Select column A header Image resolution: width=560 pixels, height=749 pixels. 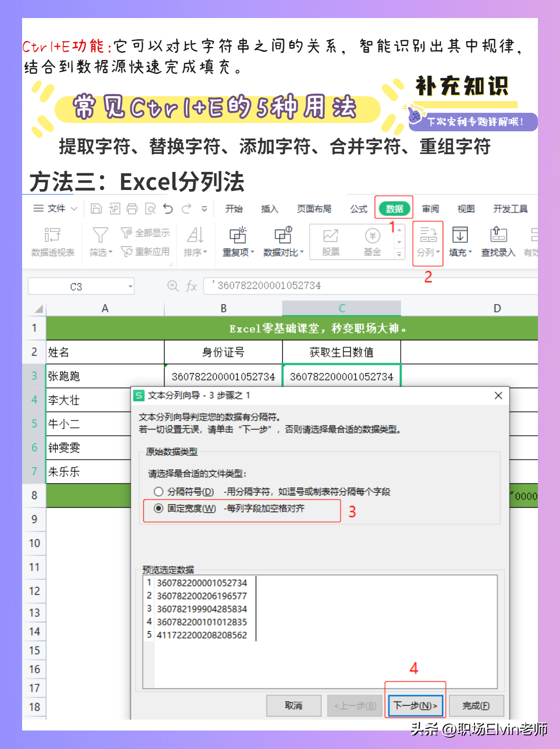(105, 309)
